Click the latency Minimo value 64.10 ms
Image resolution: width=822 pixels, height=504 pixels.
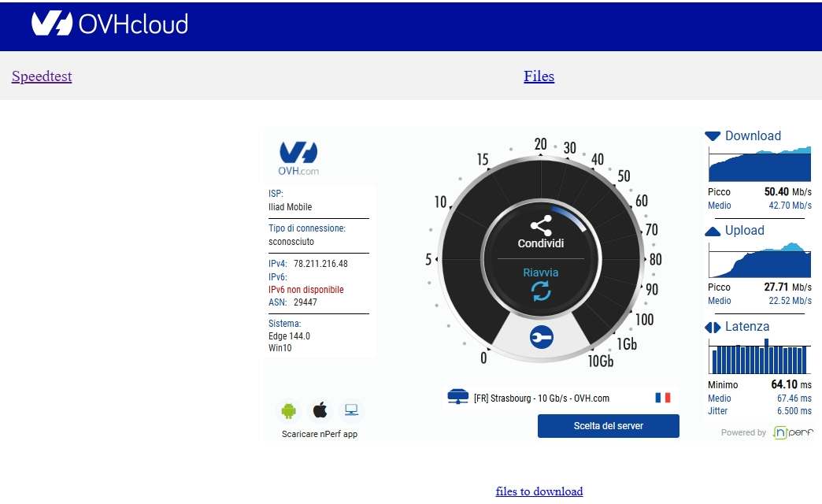[791, 384]
